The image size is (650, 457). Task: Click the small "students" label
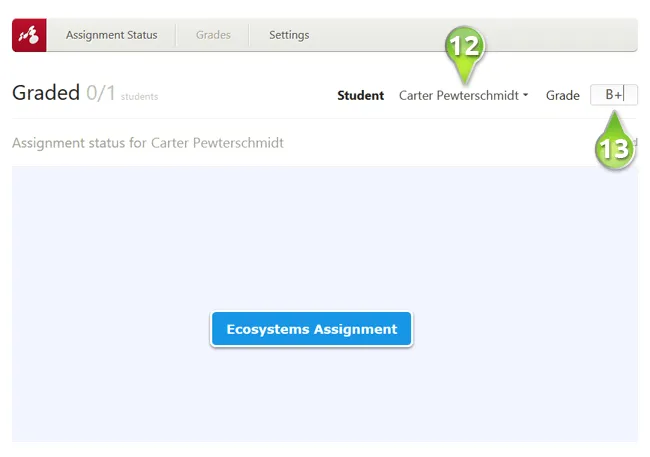(139, 97)
